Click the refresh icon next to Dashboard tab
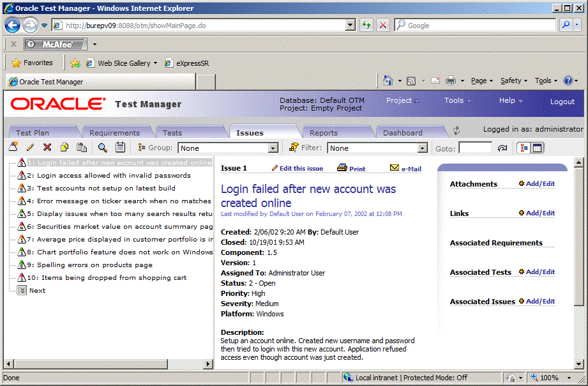Image resolution: width=588 pixels, height=386 pixels. (x=456, y=130)
